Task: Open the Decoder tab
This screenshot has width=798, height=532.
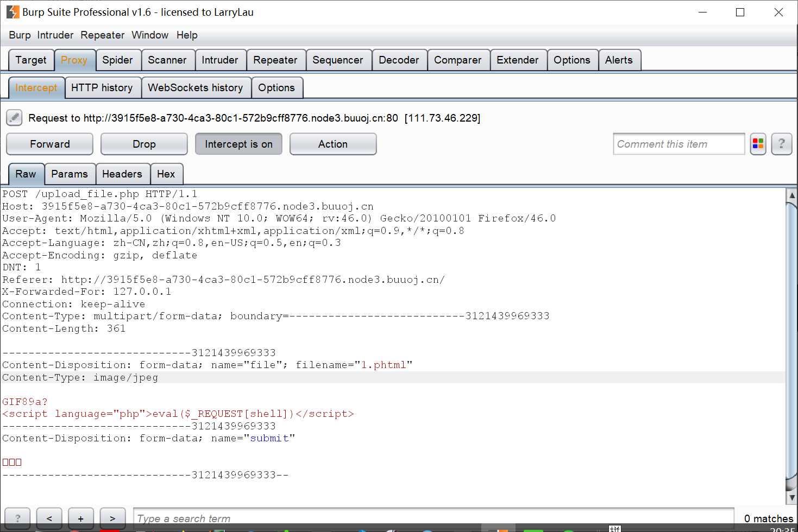Action: (399, 60)
